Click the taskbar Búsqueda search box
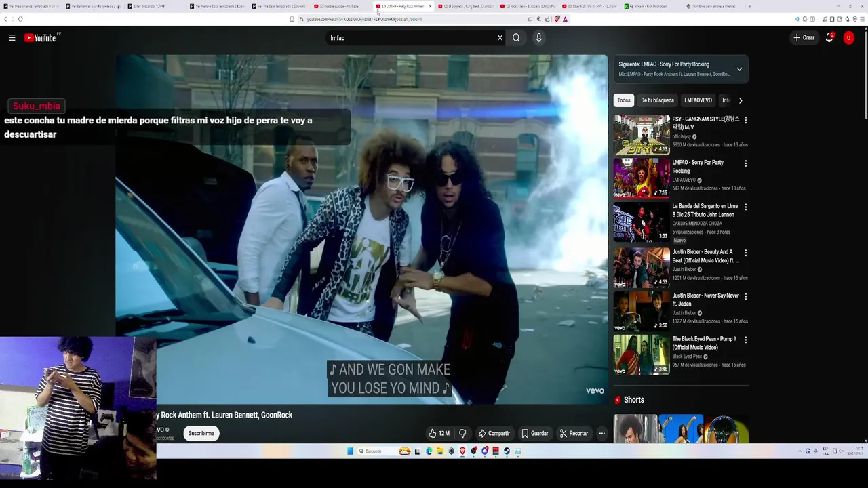The image size is (868, 488). (385, 451)
